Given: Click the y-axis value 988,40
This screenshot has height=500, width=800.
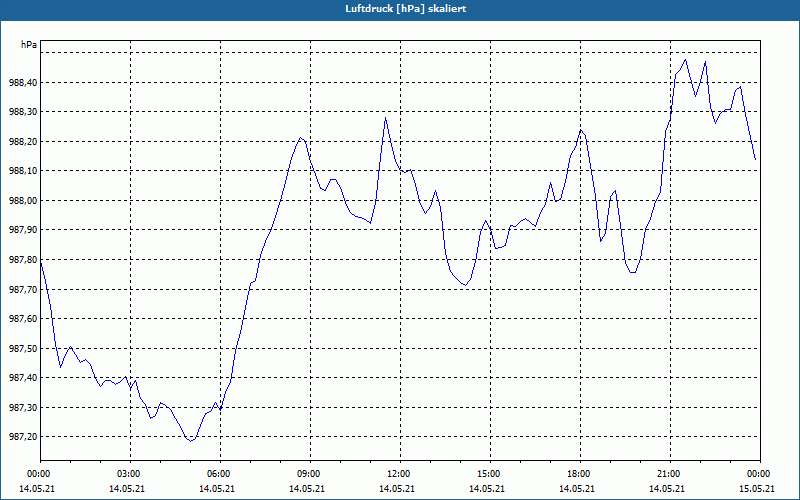Looking at the screenshot, I should (x=23, y=82).
